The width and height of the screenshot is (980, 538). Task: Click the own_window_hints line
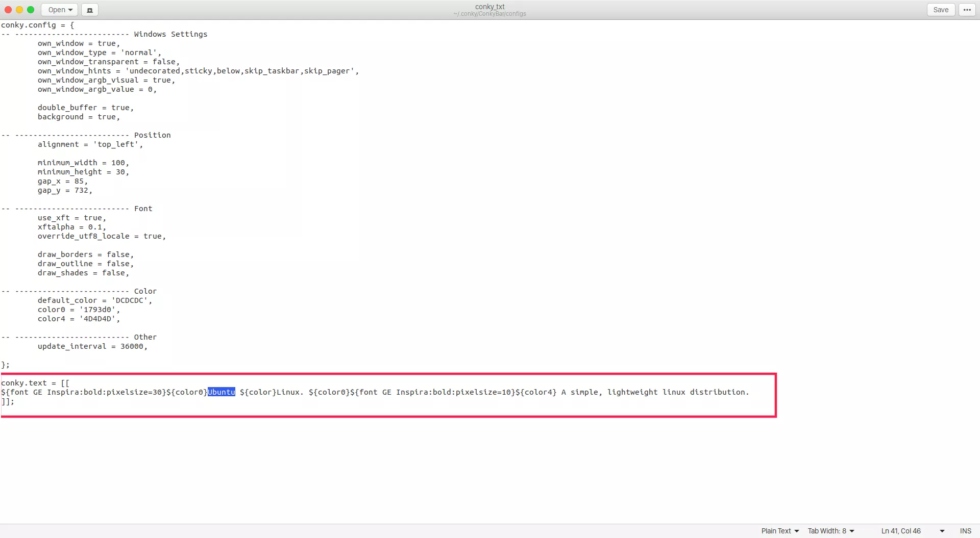[198, 71]
